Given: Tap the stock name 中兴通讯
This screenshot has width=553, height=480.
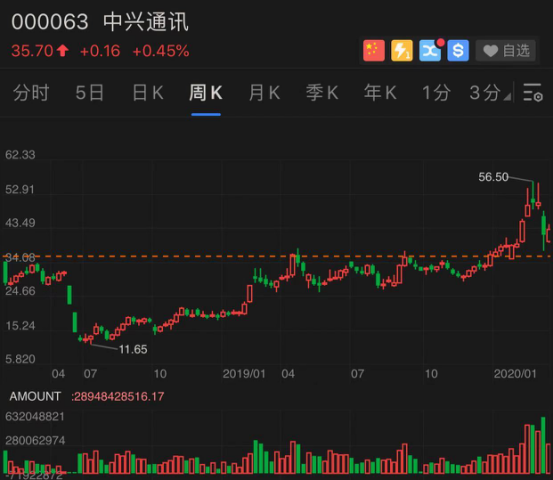Looking at the screenshot, I should tap(146, 22).
